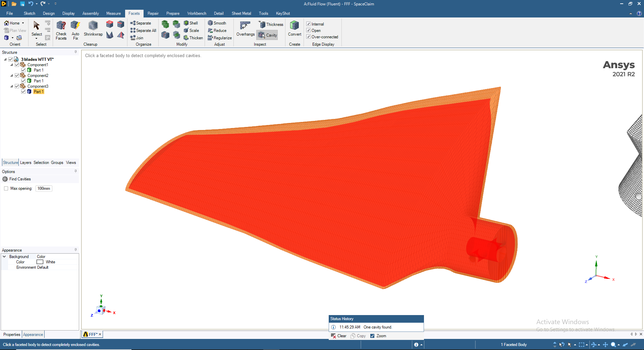Screen dimensions: 644x350
Task: Click the zoom magnifier in status bar
Action: 613,345
